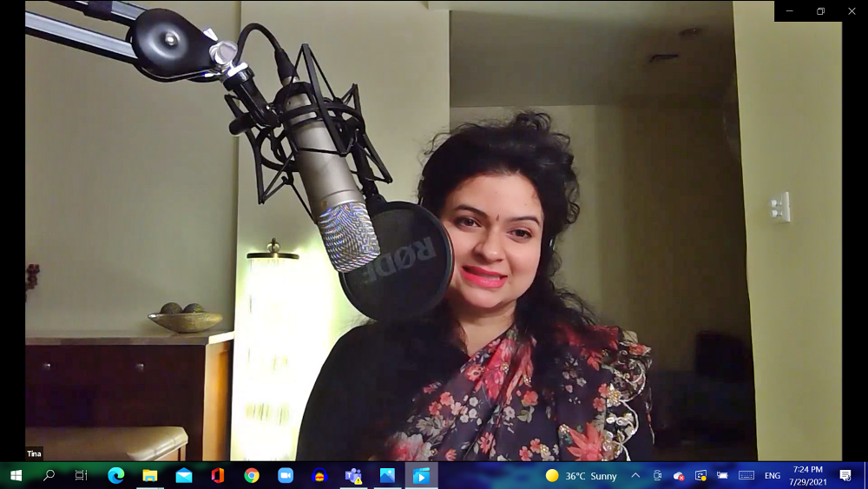This screenshot has height=489, width=868.
Task: Open Task View
Action: point(81,475)
